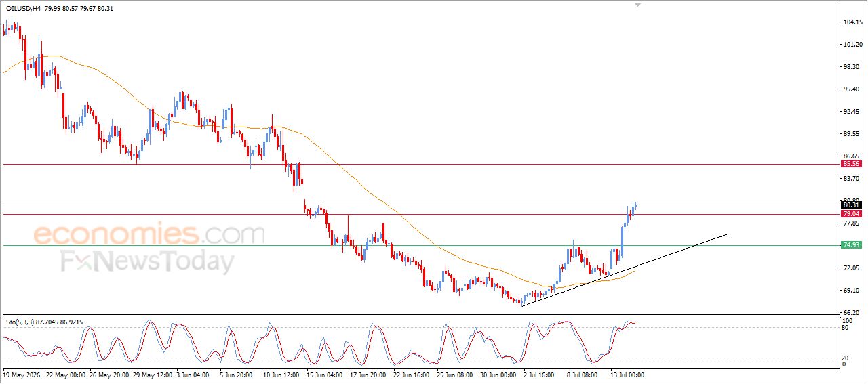Click the small gray triangle marker at top
This screenshot has height=384, width=868.
coord(637,4)
